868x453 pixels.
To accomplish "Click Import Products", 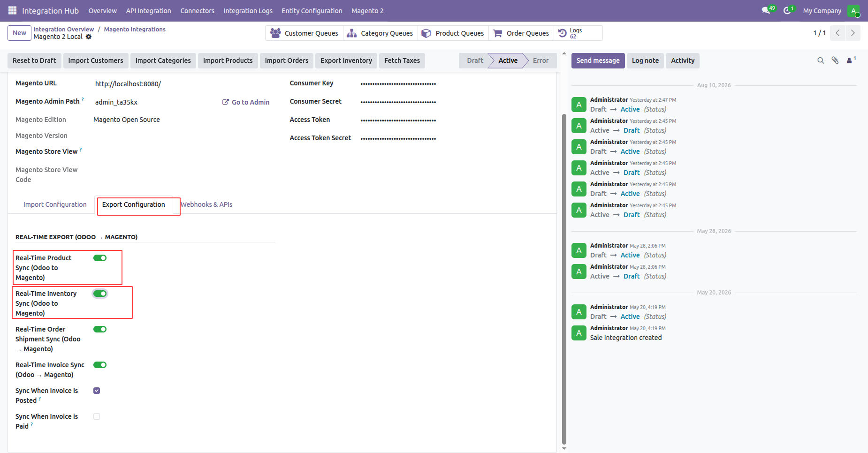I will tap(228, 60).
